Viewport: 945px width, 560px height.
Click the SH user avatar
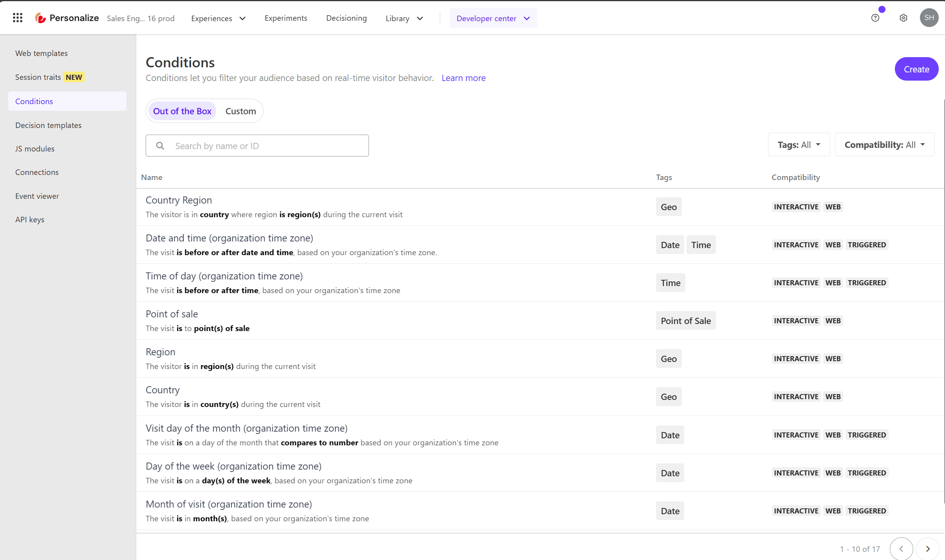pyautogui.click(x=929, y=18)
